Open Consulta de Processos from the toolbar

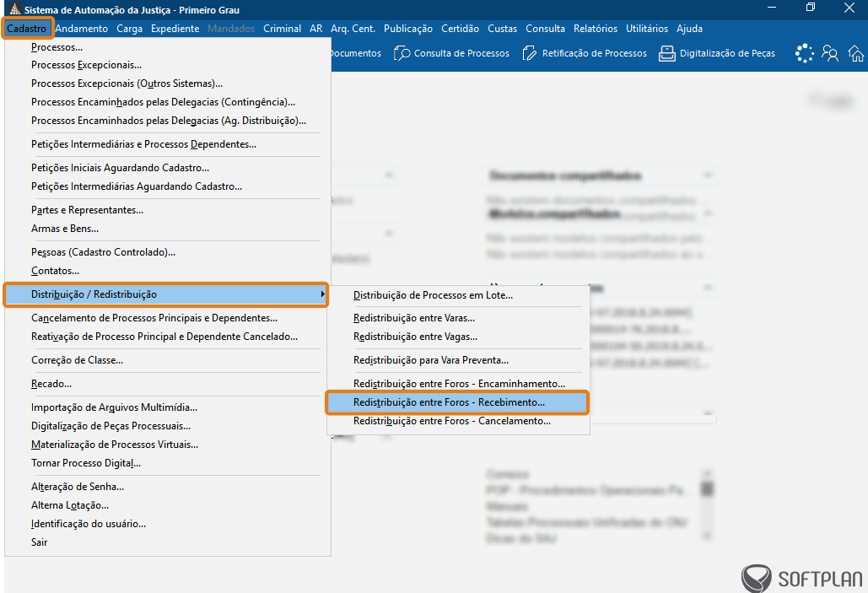(451, 53)
